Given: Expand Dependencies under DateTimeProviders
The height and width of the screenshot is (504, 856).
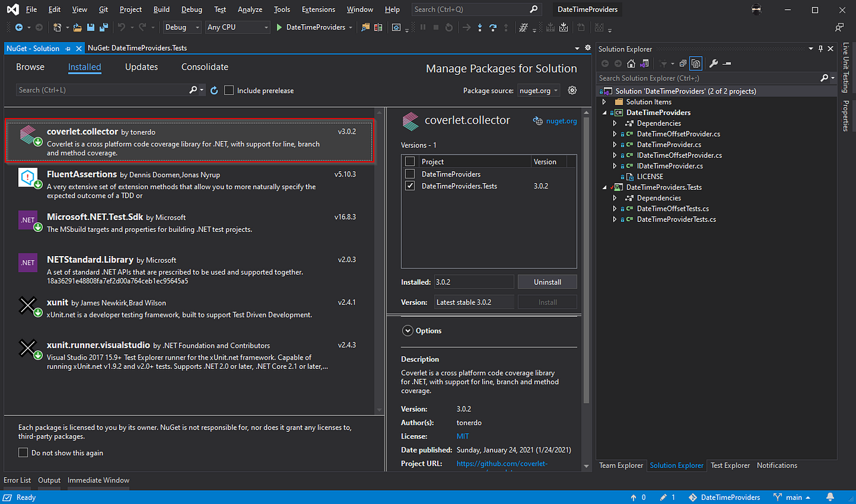Looking at the screenshot, I should 614,123.
